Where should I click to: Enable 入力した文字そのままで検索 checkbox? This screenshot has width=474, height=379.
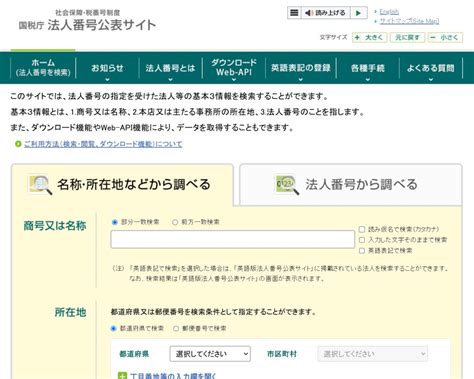pyautogui.click(x=362, y=240)
